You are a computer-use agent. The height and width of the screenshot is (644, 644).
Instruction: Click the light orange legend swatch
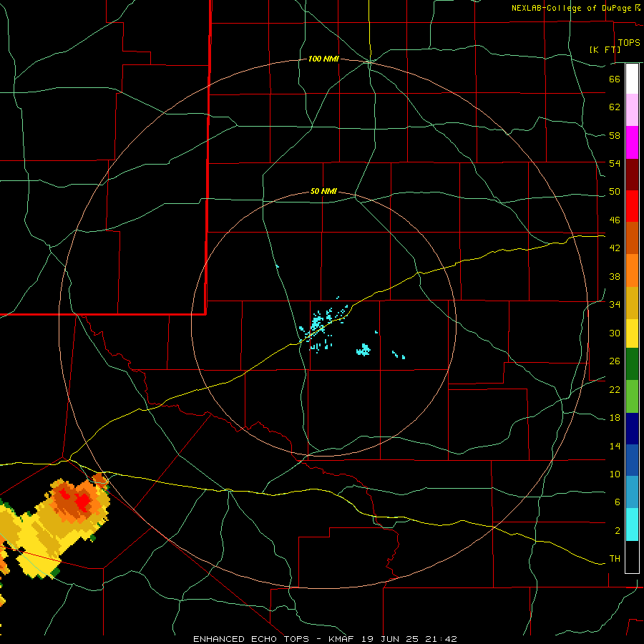click(x=632, y=270)
